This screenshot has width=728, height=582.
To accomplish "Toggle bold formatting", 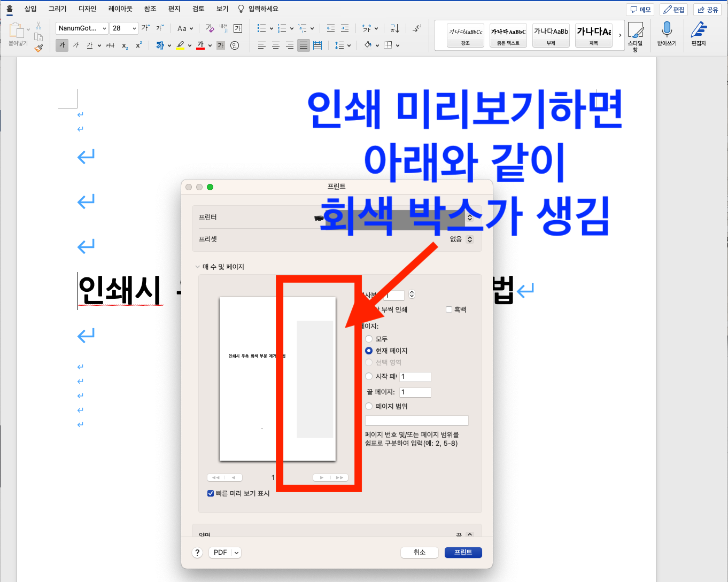I will pyautogui.click(x=61, y=45).
